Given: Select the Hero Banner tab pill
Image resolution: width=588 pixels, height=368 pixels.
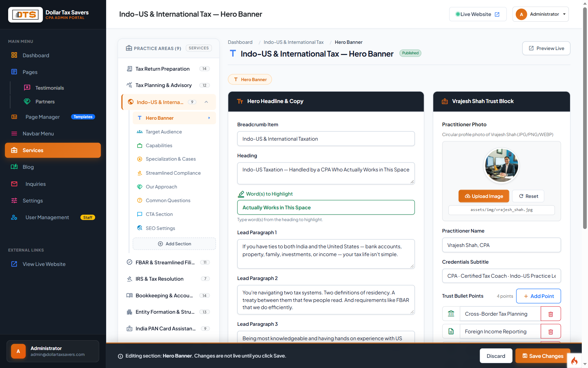Looking at the screenshot, I should tap(250, 79).
